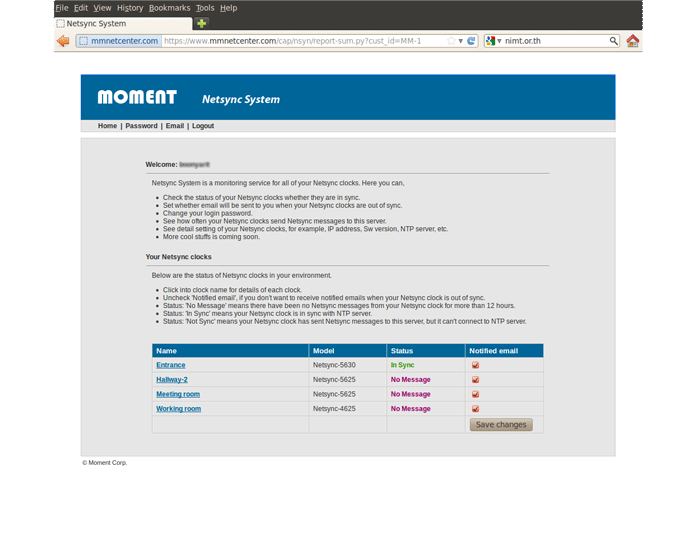Toggle notified email checkbox for Hallway-2
The image size is (700, 560).
[475, 380]
